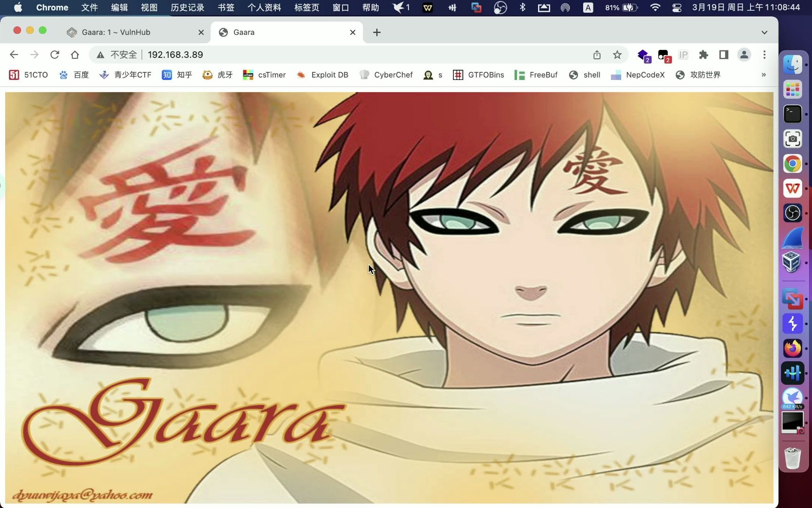Open the 青少年CTF bookmark
Viewport: 812px width, 508px height.
(x=125, y=75)
